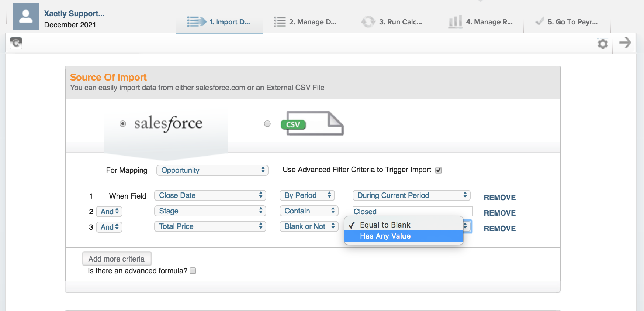This screenshot has height=311, width=644.
Task: Click the refresh icon in the toolbar
Action: pyautogui.click(x=16, y=43)
